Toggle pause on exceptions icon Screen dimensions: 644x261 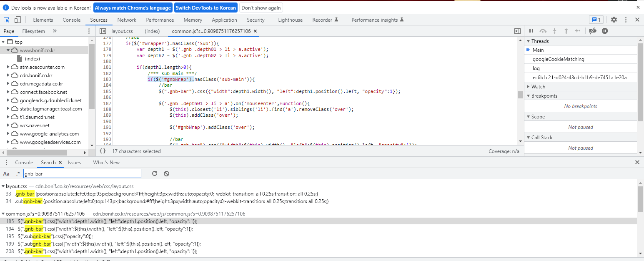pos(605,31)
